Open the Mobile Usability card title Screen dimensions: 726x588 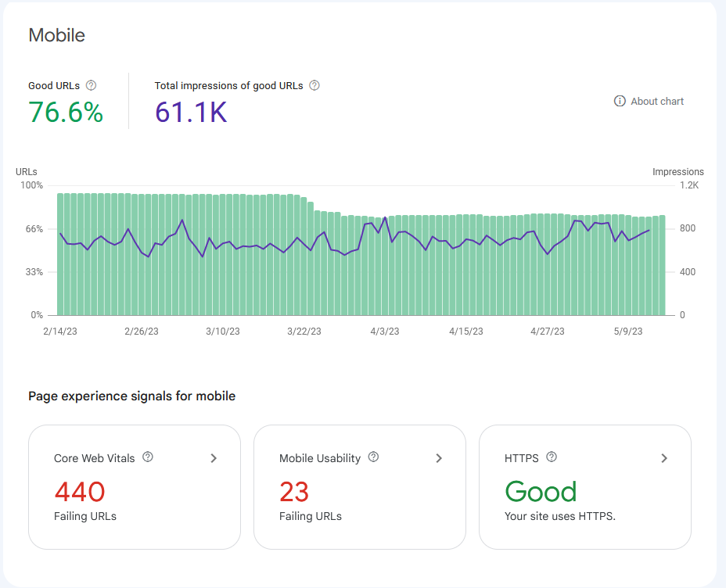320,458
